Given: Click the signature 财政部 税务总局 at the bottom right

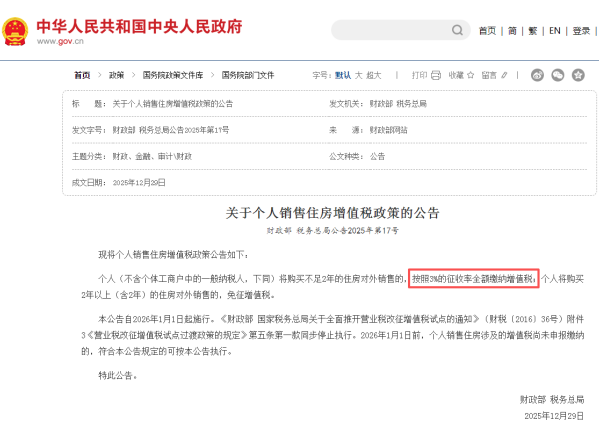Looking at the screenshot, I should coord(552,399).
